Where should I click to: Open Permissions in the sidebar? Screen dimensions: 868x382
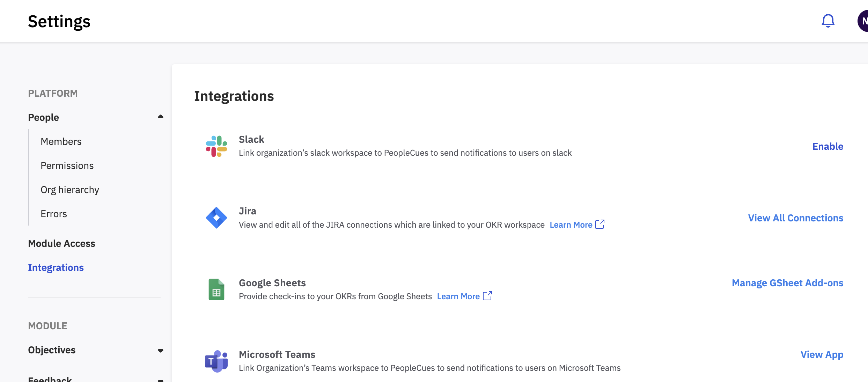pyautogui.click(x=67, y=166)
